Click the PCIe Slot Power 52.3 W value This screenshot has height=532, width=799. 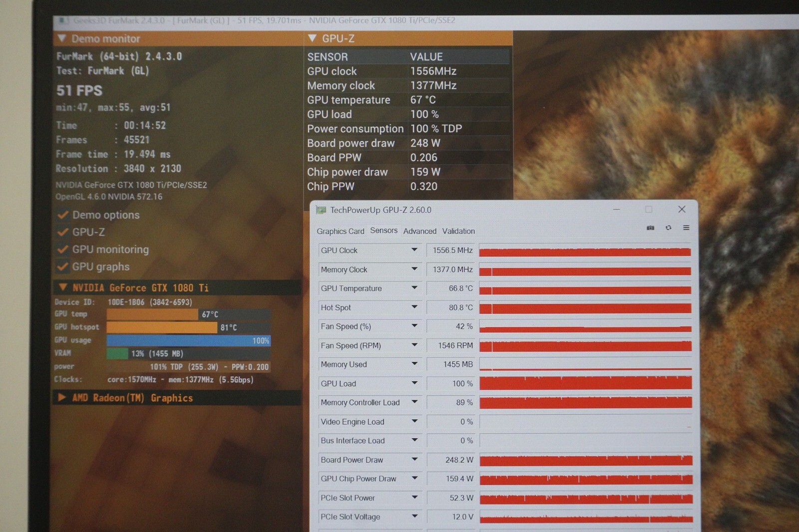pyautogui.click(x=461, y=498)
